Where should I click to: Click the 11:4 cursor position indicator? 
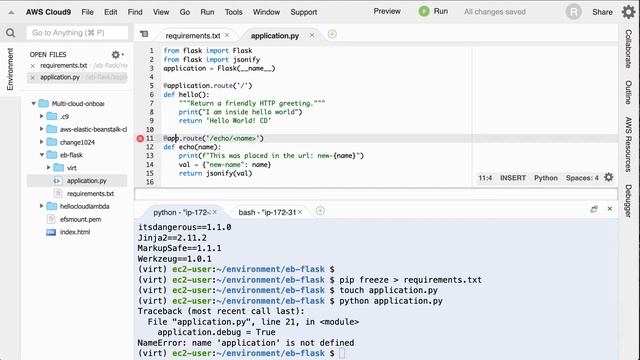[485, 178]
